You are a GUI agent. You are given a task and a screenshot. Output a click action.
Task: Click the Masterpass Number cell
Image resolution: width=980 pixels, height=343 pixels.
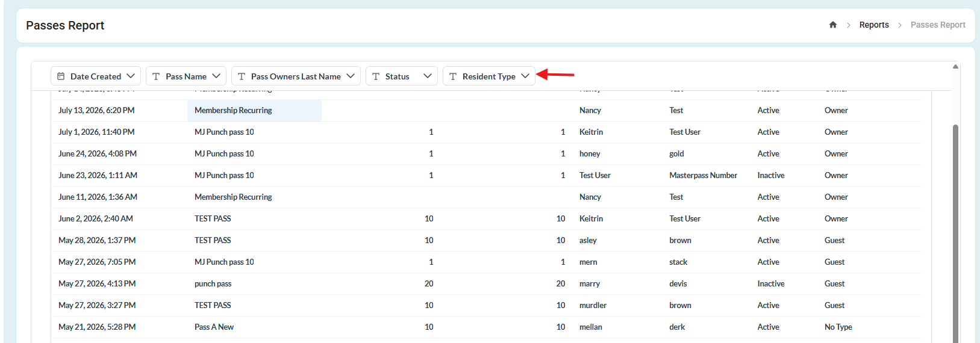point(703,175)
